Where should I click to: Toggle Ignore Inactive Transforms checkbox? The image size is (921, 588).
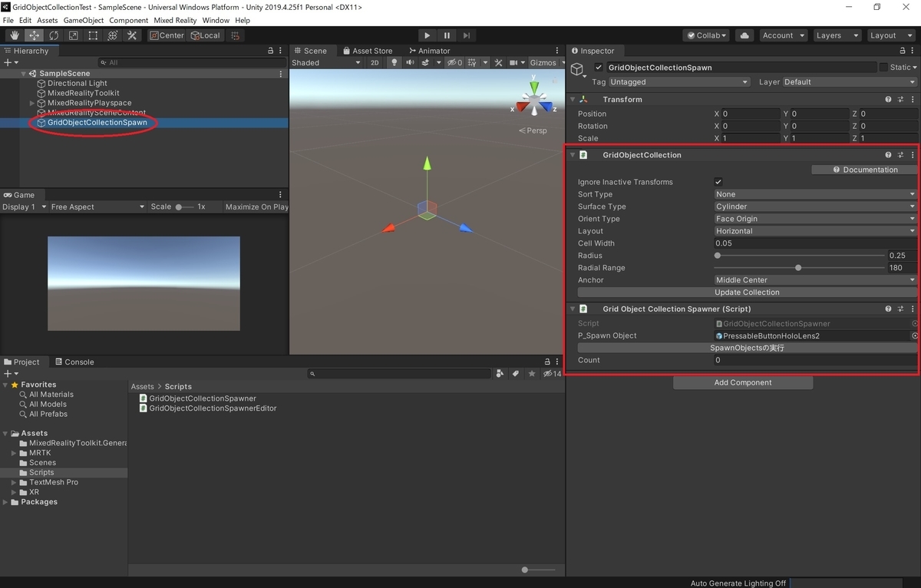pyautogui.click(x=718, y=182)
